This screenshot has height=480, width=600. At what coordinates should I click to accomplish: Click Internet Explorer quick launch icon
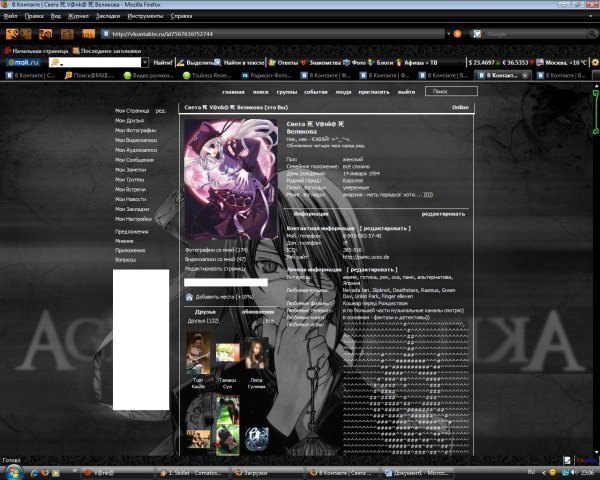34,473
